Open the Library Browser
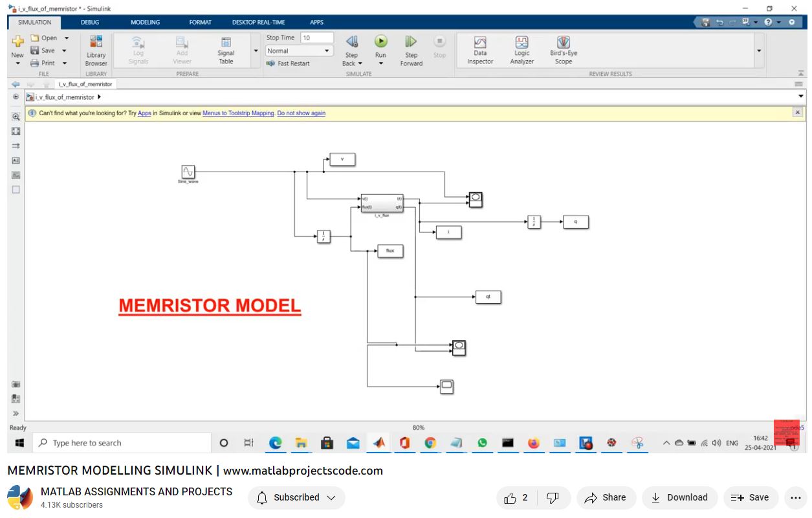The height and width of the screenshot is (518, 812). (x=96, y=50)
